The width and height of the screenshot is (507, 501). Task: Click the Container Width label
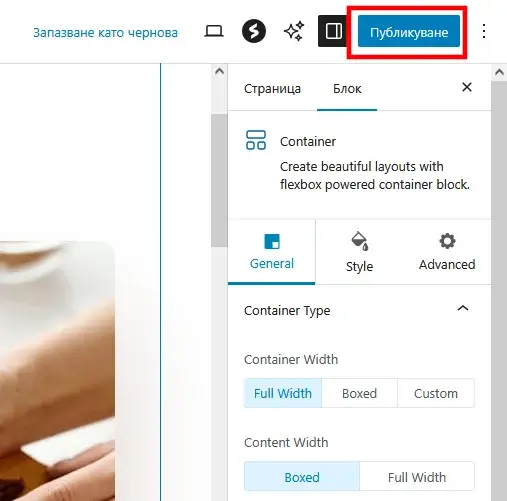point(291,360)
